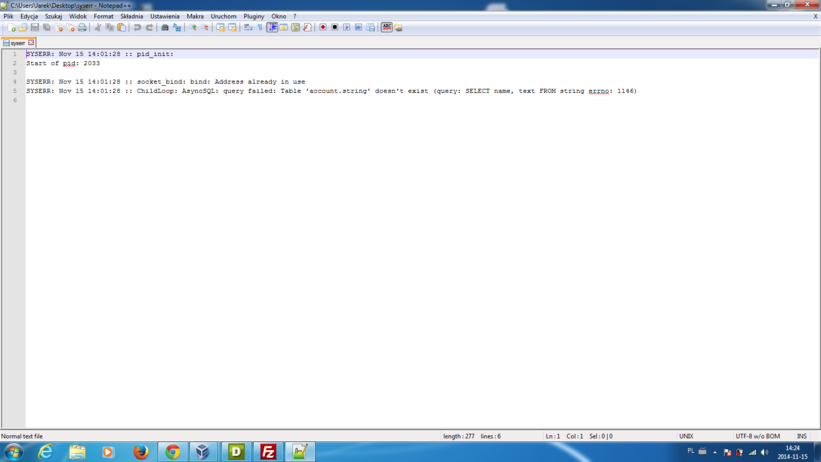Click the UNIX line-ending status field
The image size is (821, 462).
click(x=686, y=436)
